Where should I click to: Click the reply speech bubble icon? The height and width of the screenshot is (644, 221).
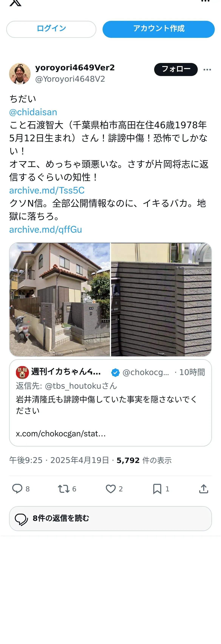(17, 489)
